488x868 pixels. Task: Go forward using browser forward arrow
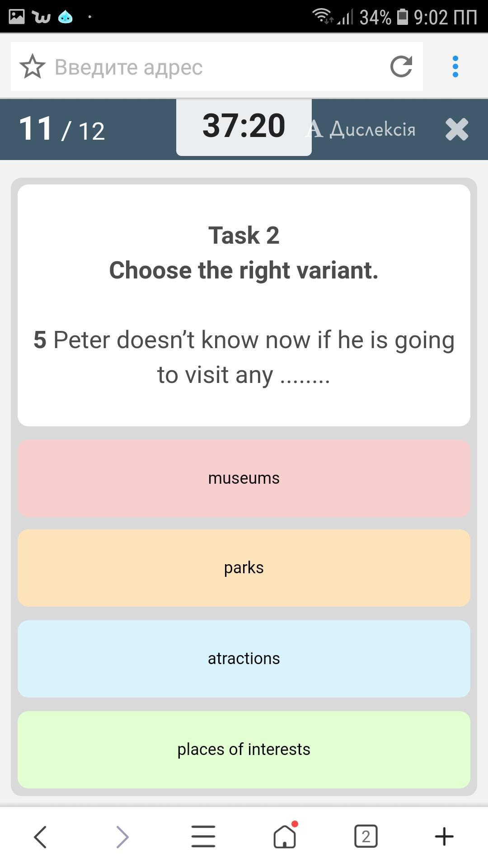122,836
